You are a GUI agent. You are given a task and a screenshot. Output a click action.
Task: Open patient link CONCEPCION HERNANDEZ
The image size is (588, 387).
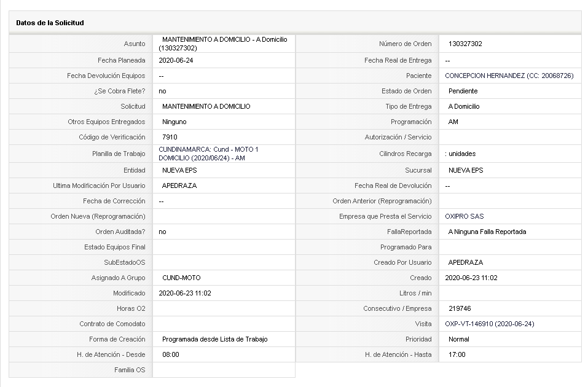(x=509, y=76)
